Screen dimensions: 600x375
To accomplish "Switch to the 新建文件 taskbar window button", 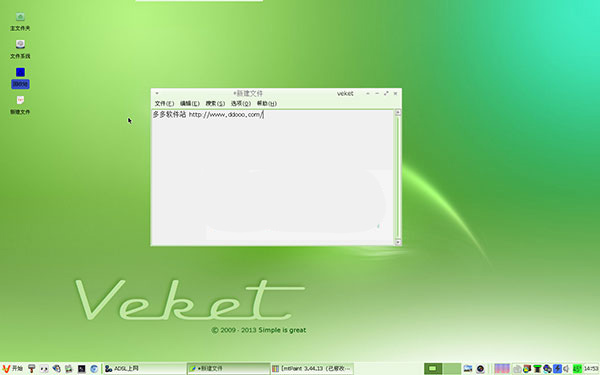I will pyautogui.click(x=228, y=368).
